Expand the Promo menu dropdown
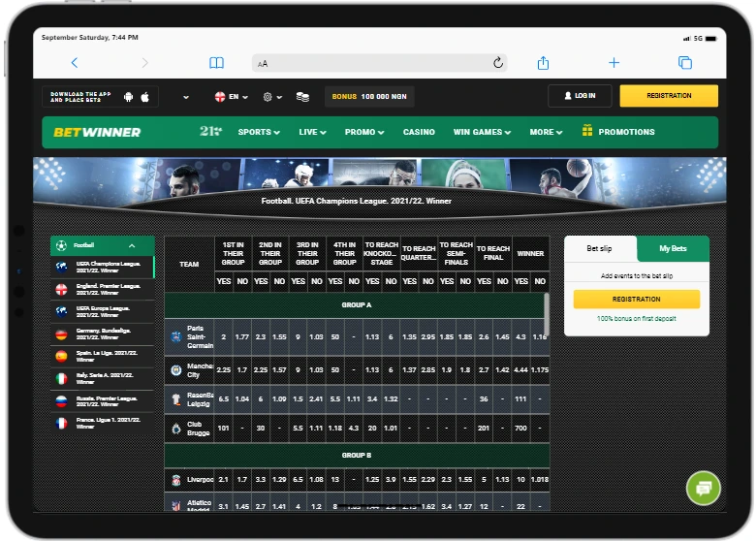 [x=364, y=132]
